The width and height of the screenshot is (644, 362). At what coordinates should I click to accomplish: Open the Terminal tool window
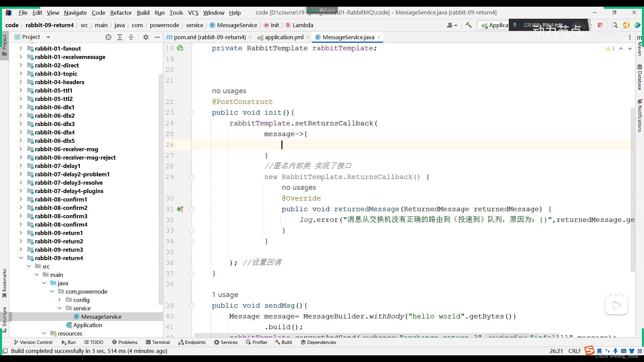158,342
